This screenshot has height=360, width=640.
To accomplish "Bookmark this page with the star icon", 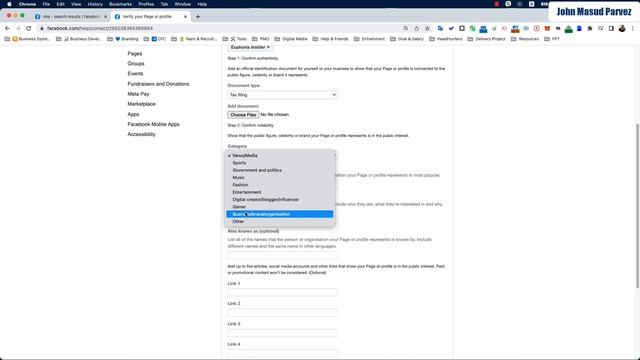I will 427,29.
